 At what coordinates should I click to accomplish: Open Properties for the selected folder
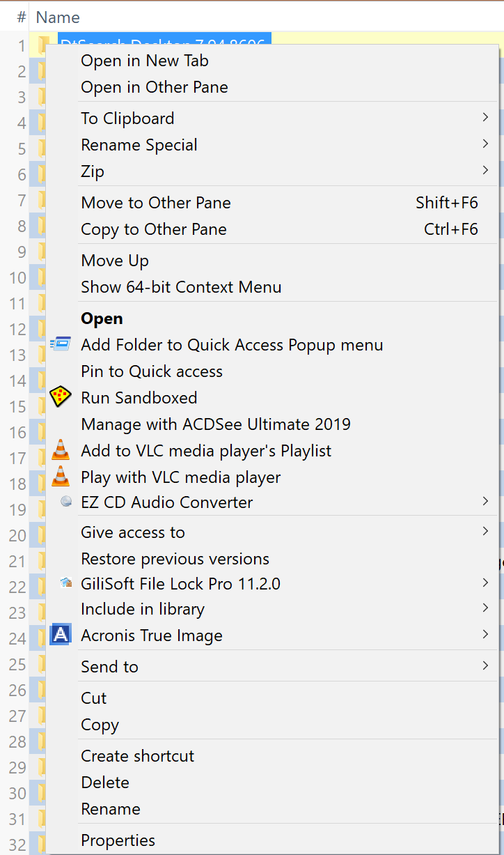point(118,840)
